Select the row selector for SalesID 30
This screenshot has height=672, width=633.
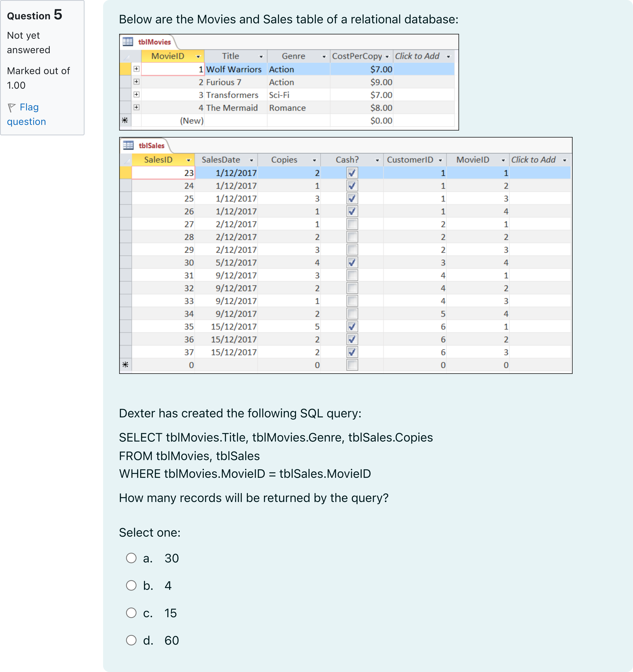click(x=126, y=263)
